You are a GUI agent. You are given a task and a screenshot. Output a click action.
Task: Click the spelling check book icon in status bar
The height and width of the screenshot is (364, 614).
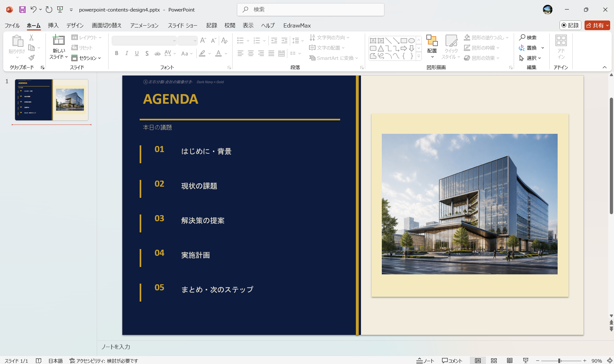coord(38,361)
